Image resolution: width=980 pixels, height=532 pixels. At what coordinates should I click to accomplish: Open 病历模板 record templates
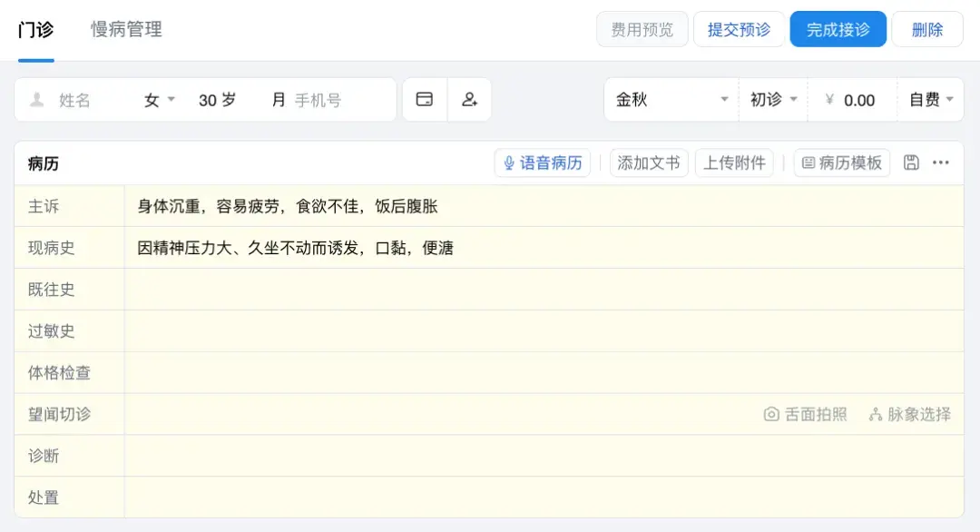pos(842,163)
